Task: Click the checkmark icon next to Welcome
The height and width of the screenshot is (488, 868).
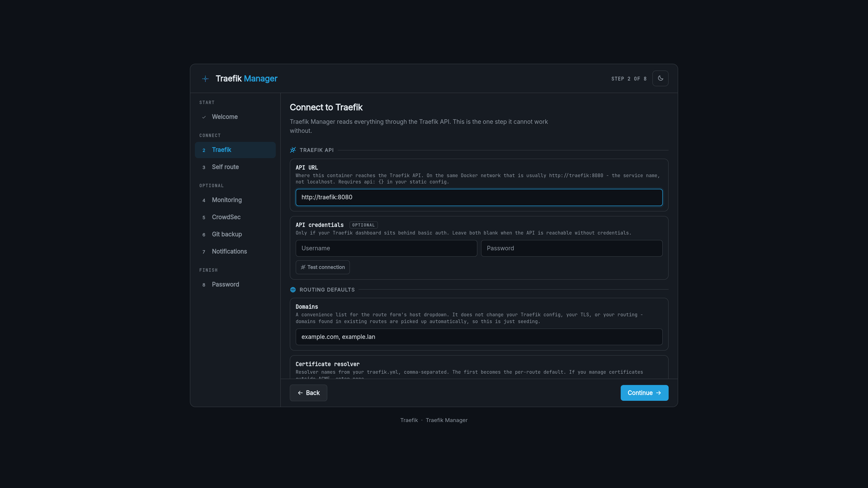Action: click(204, 117)
